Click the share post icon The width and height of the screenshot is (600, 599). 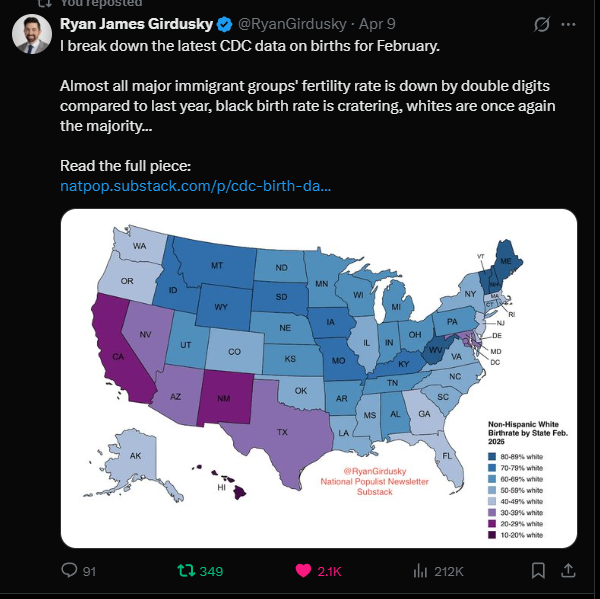(569, 570)
